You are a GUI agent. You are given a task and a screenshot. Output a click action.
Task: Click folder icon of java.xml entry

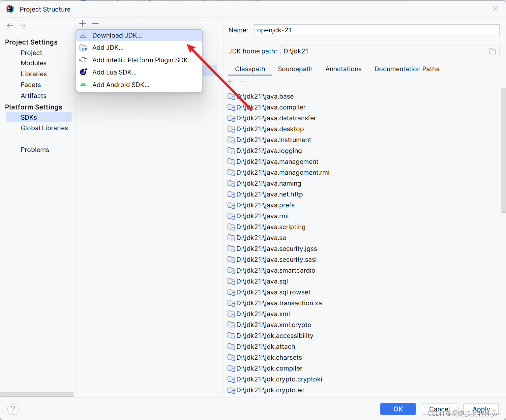pos(231,314)
